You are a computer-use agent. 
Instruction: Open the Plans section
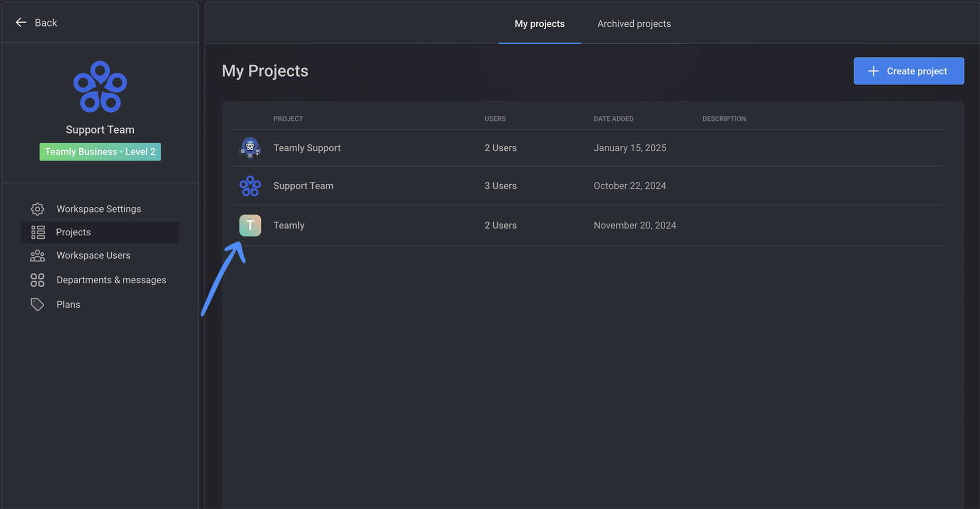click(x=100, y=305)
